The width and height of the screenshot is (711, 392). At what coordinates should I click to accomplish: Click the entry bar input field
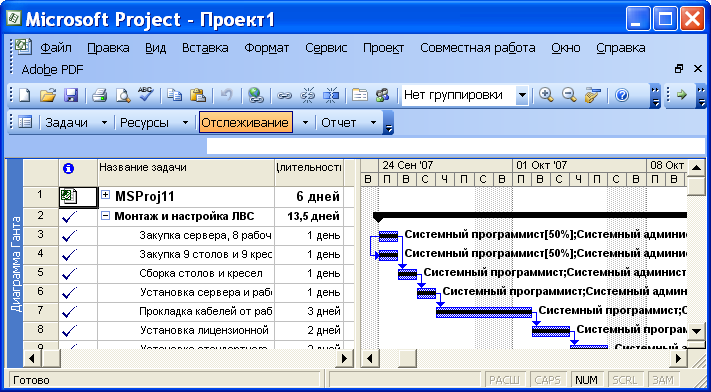click(456, 146)
